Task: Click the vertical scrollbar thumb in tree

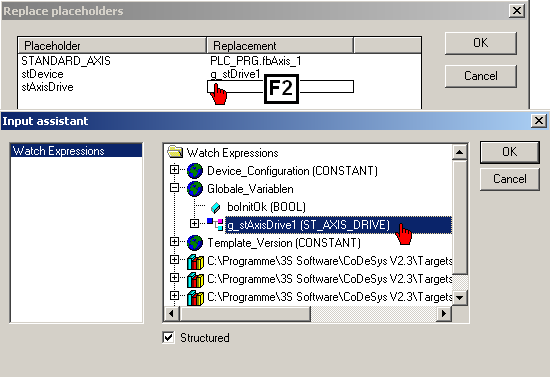Action: click(459, 217)
